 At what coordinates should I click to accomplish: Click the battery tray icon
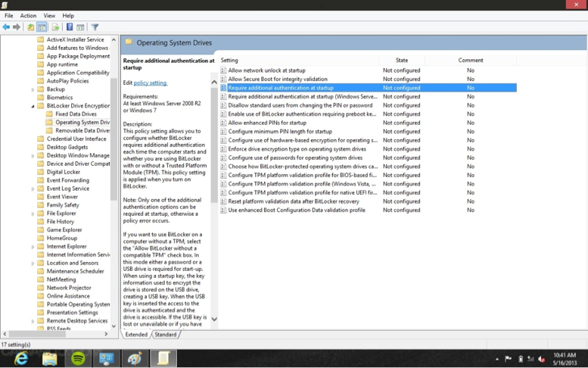(521, 359)
